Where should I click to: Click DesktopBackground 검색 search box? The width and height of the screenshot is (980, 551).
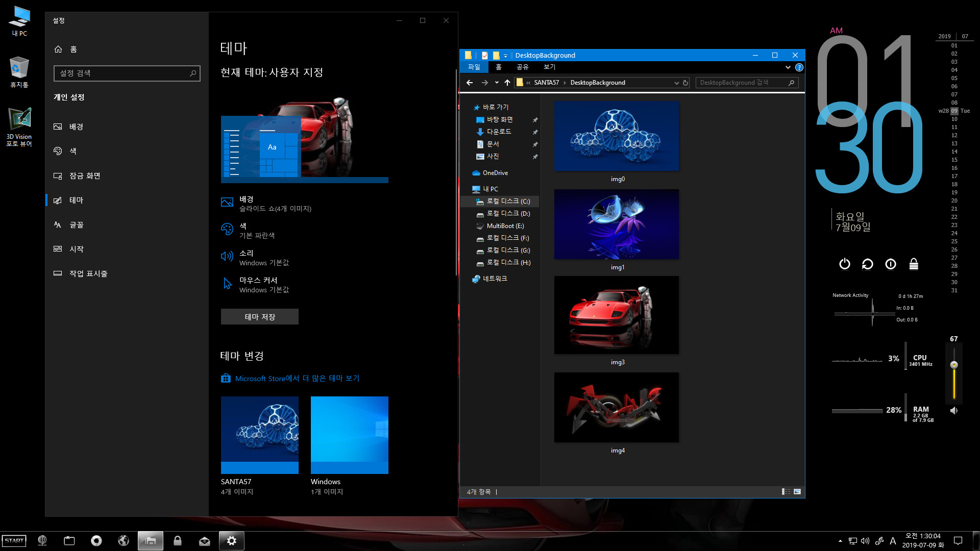(747, 83)
